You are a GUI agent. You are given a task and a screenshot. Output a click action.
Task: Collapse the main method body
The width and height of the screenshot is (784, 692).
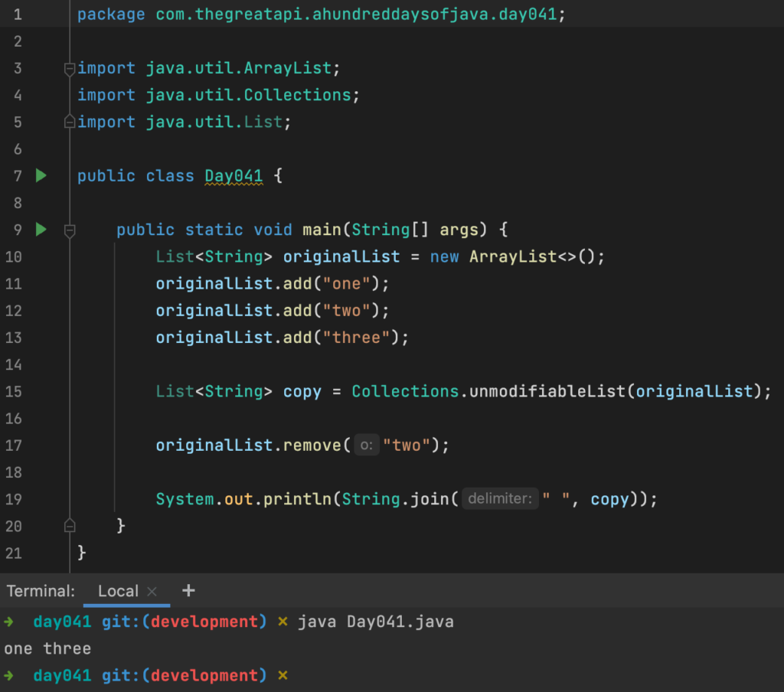(69, 229)
